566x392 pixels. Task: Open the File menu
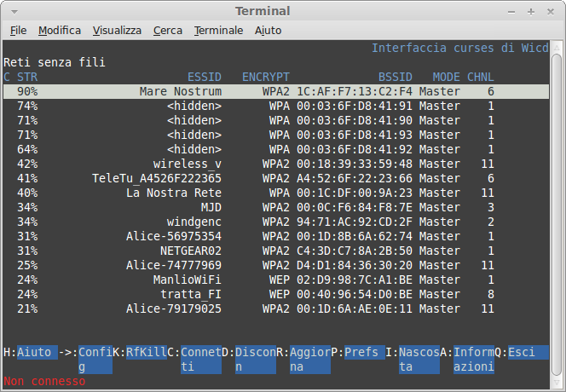click(x=19, y=30)
